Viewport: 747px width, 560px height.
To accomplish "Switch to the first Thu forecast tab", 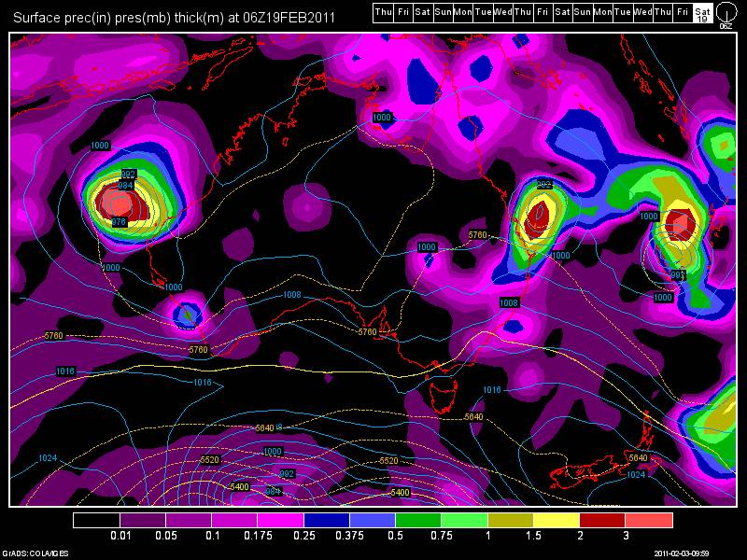I will coord(381,13).
